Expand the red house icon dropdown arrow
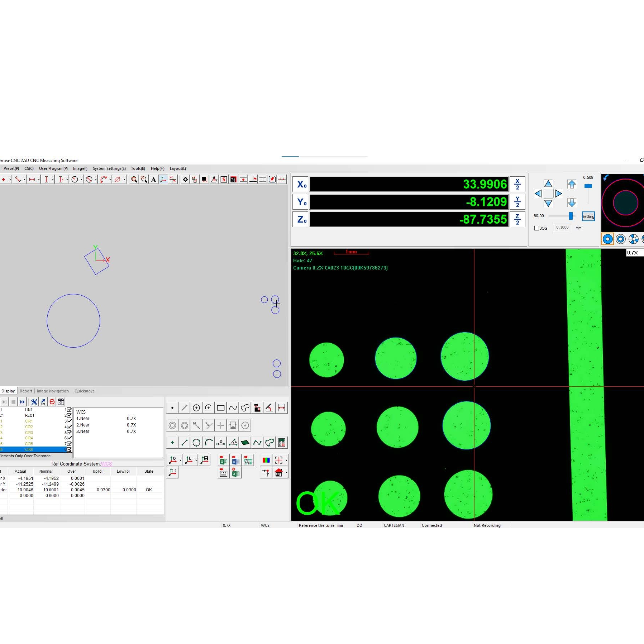 [x=286, y=473]
